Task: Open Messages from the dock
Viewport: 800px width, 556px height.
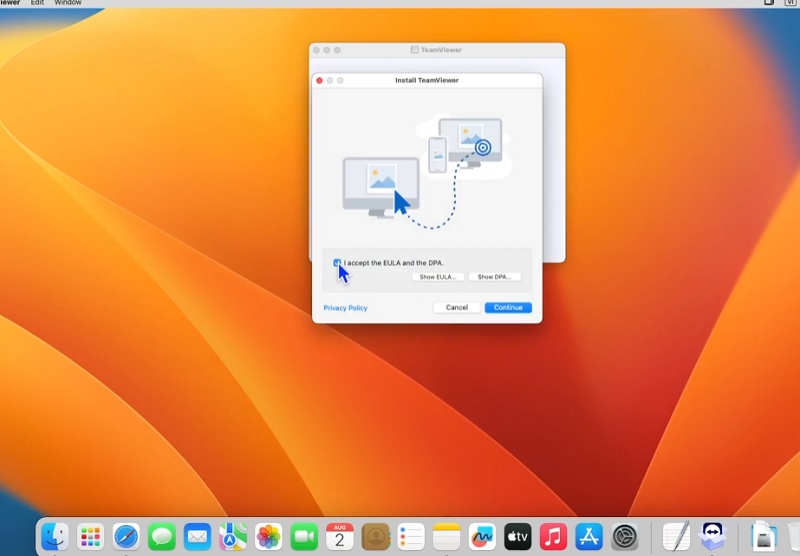Action: click(162, 537)
